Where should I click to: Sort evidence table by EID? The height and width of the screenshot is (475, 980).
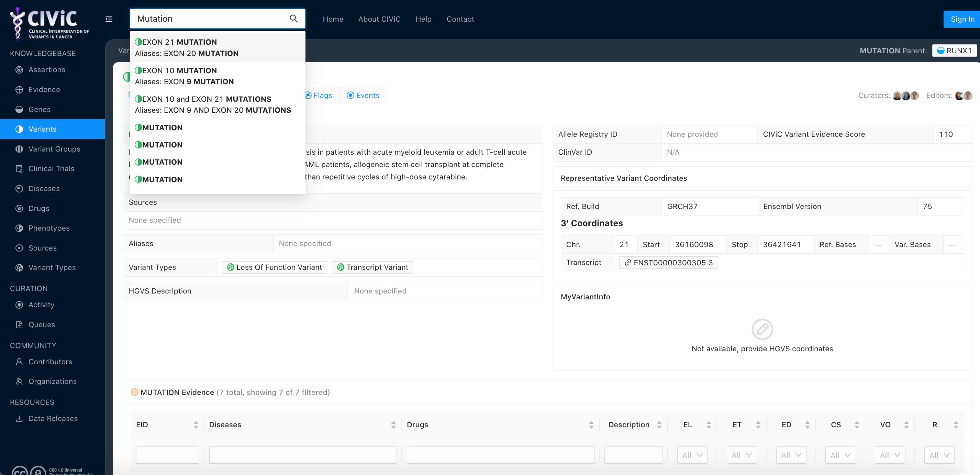coord(196,425)
